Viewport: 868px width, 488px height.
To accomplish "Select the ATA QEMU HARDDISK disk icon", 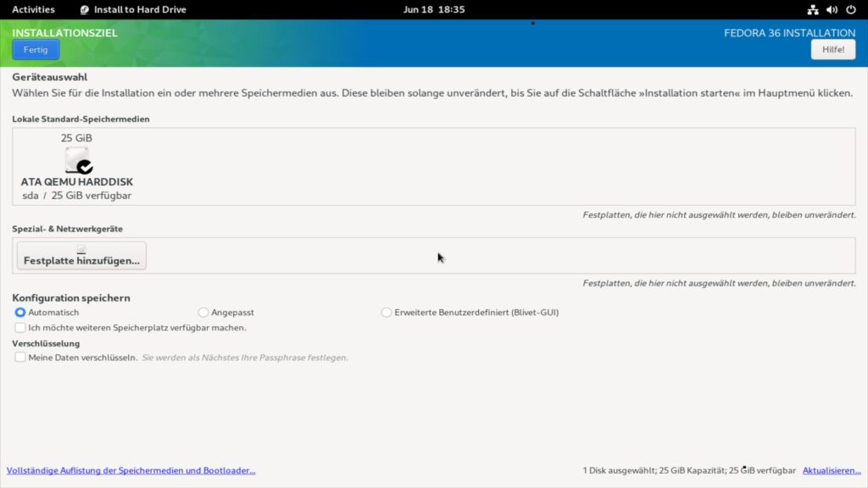I will pyautogui.click(x=78, y=160).
